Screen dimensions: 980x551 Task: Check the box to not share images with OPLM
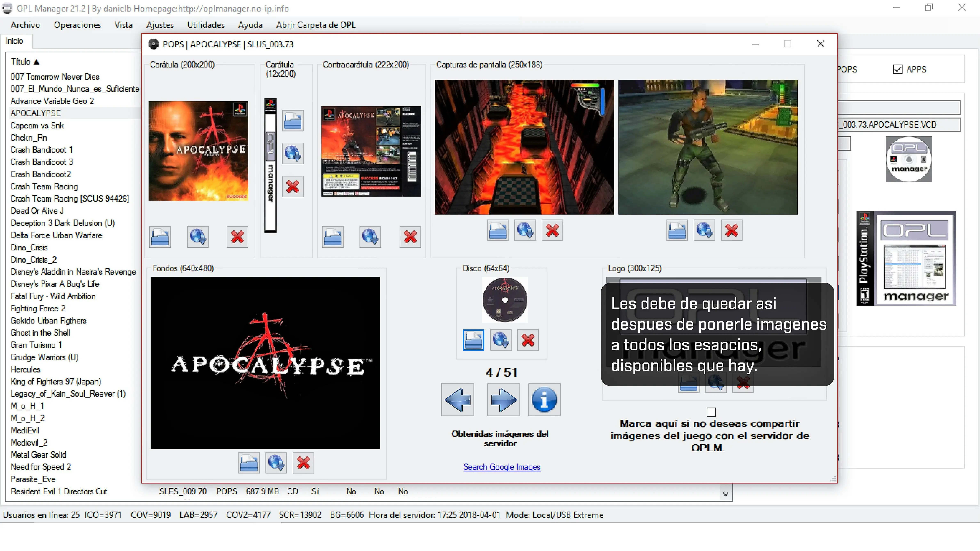click(711, 412)
